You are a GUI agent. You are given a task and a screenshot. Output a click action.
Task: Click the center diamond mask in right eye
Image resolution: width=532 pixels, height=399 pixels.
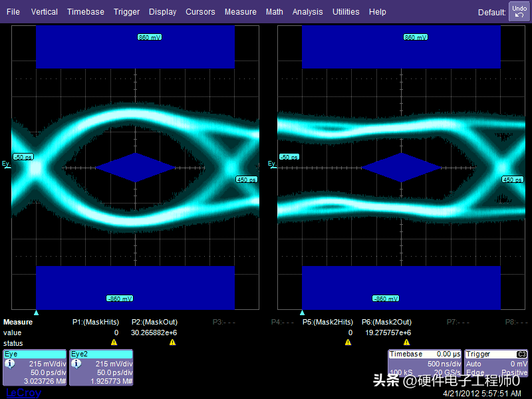(x=402, y=168)
